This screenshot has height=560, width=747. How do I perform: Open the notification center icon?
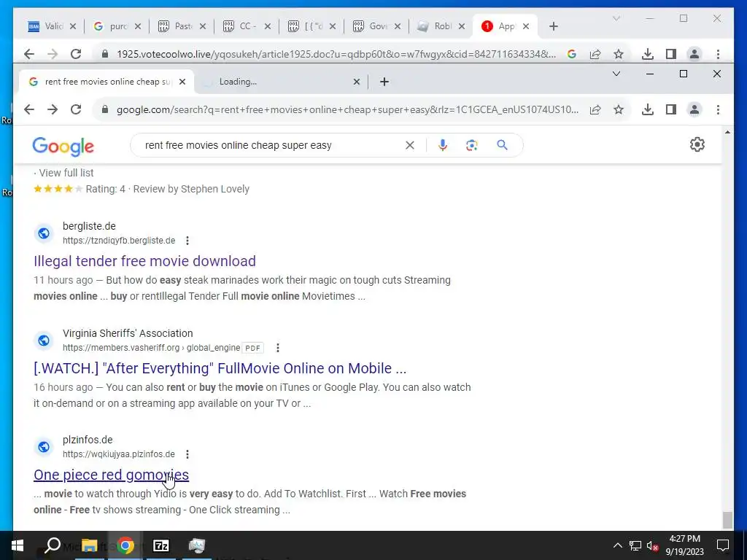point(723,545)
